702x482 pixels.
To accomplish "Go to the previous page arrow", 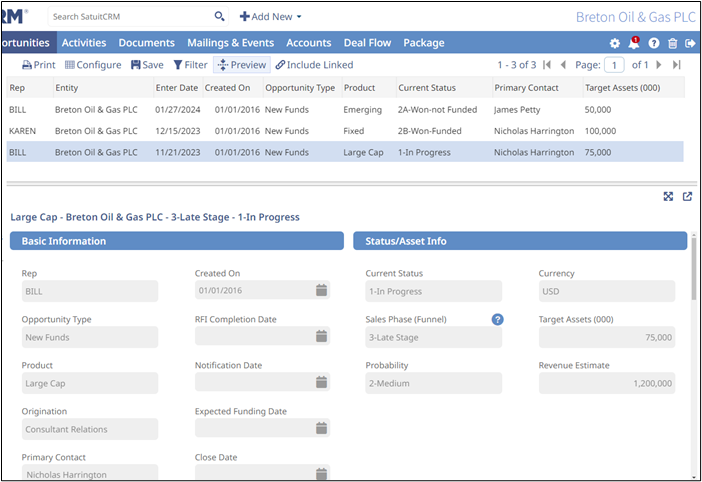I will tap(563, 65).
